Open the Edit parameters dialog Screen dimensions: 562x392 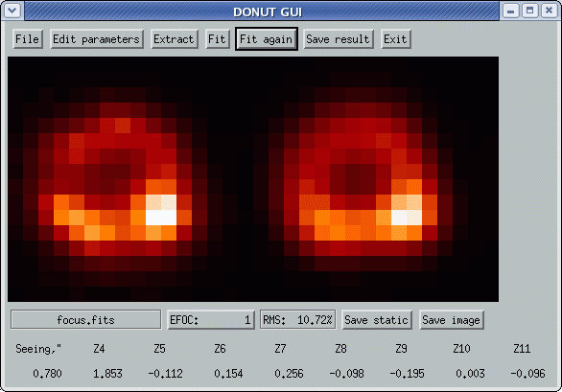[97, 39]
